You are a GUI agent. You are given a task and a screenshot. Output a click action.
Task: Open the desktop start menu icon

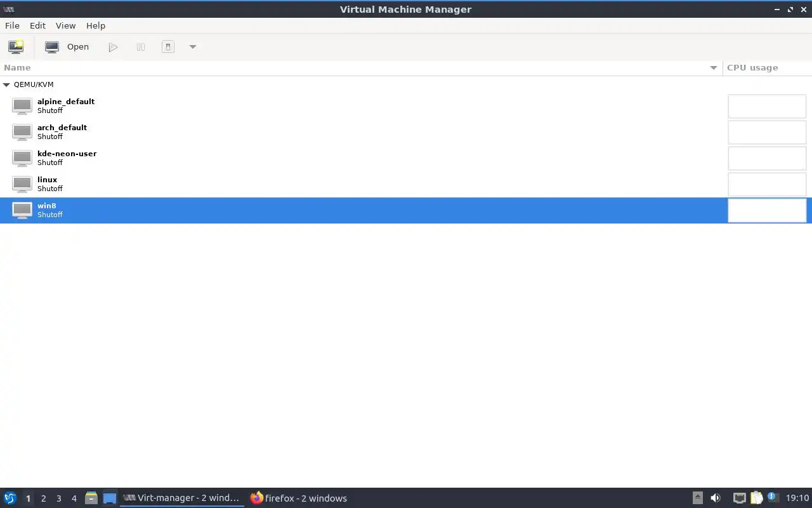point(10,498)
